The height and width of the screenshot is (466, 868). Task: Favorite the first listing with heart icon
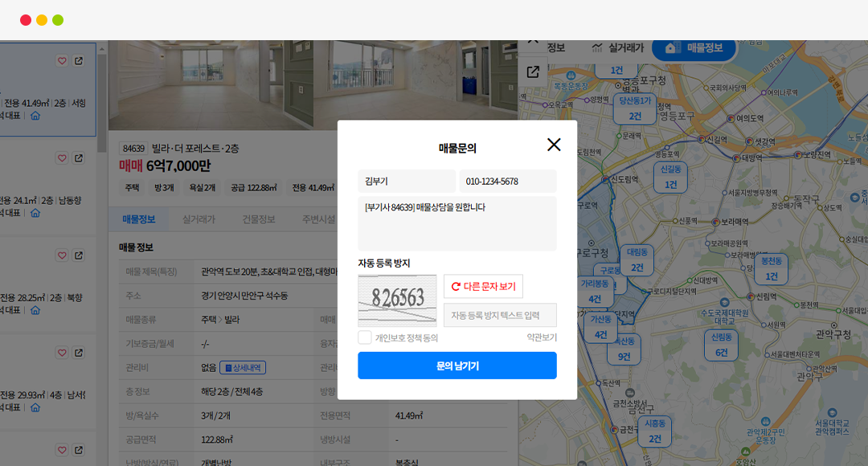(62, 61)
